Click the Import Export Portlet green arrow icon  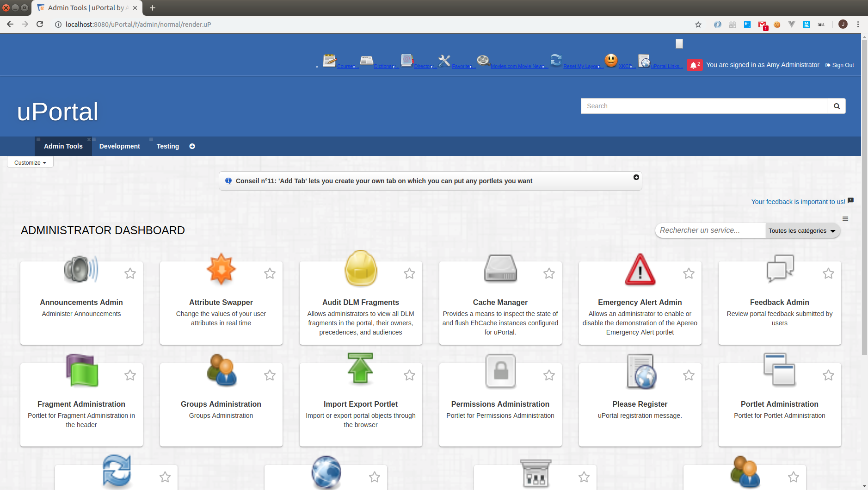pyautogui.click(x=360, y=369)
